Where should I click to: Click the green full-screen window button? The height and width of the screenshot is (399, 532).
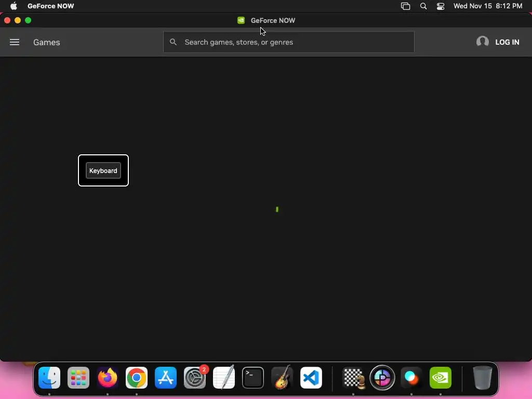tap(28, 20)
